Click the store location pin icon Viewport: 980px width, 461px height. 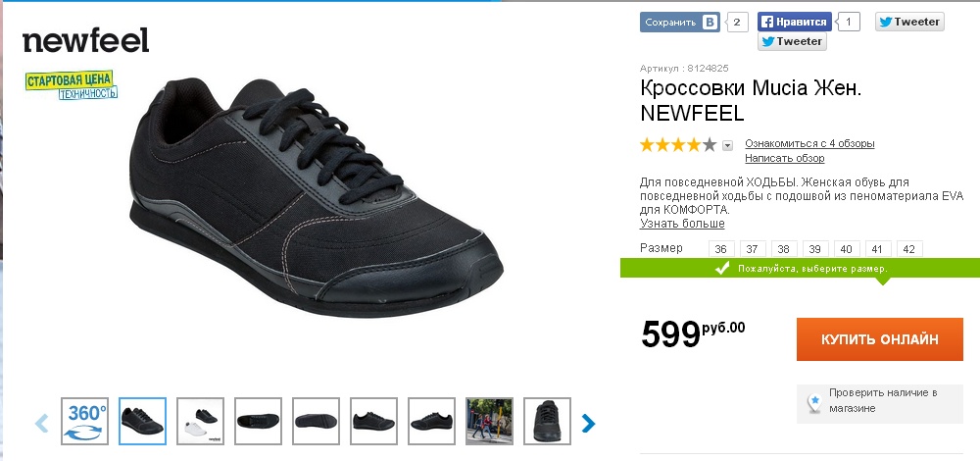(813, 401)
